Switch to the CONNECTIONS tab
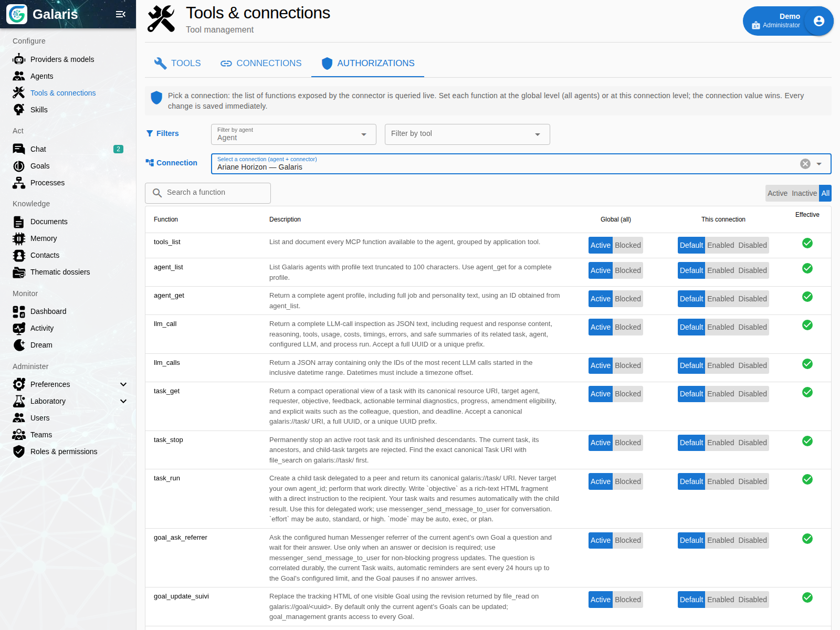Screen dimensions: 840x630 [x=261, y=64]
